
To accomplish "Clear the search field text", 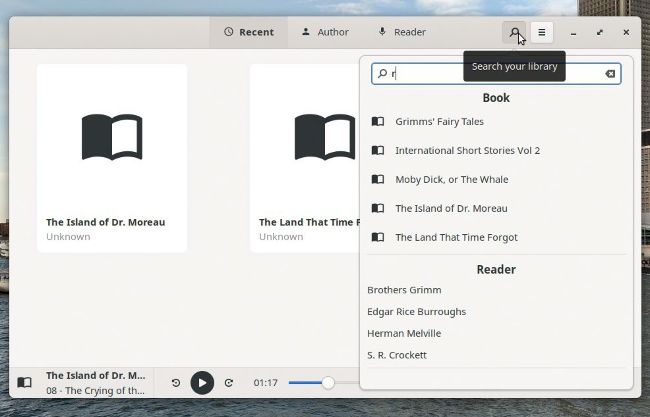I will 610,74.
